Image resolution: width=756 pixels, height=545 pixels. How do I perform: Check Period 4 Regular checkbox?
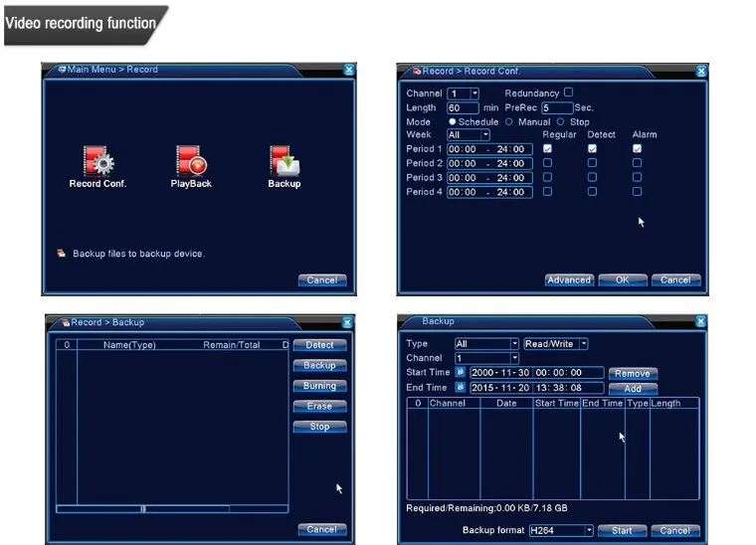click(x=547, y=191)
